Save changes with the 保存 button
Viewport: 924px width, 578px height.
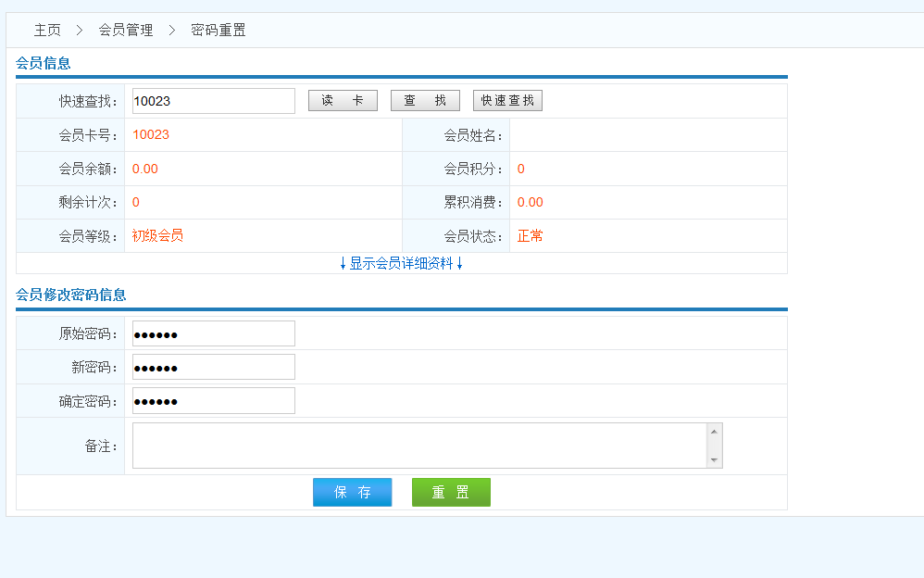(x=352, y=493)
